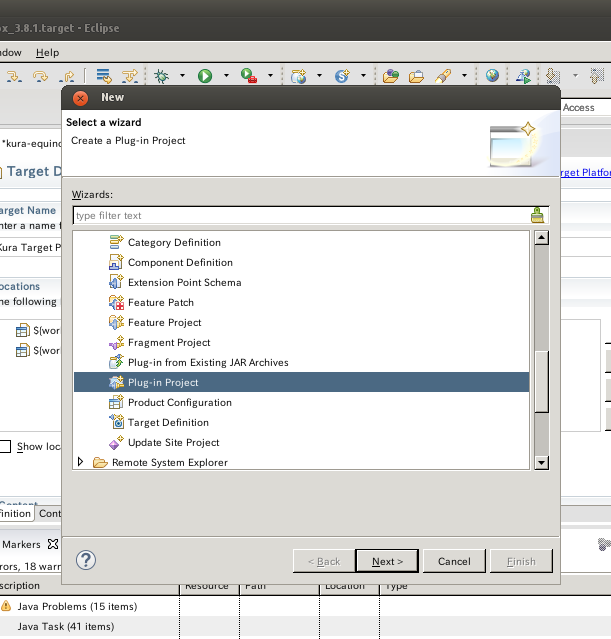611x639 pixels.
Task: Click the Target Platform link in editor
Action: click(586, 172)
